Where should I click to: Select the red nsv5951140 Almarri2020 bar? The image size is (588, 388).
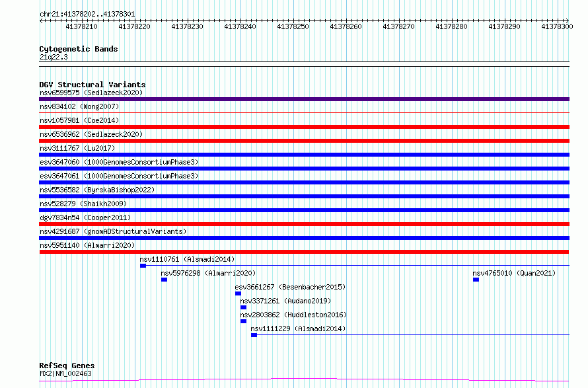304,252
